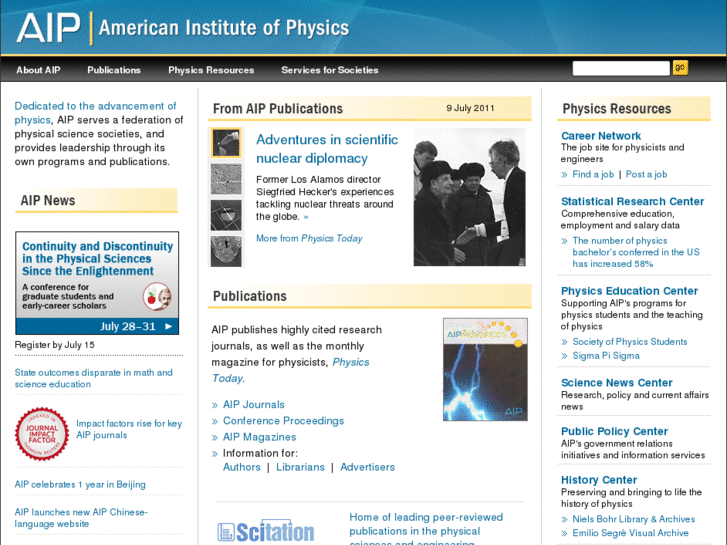Click the '9 July 2011' date text
This screenshot has width=727, height=545.
(470, 108)
